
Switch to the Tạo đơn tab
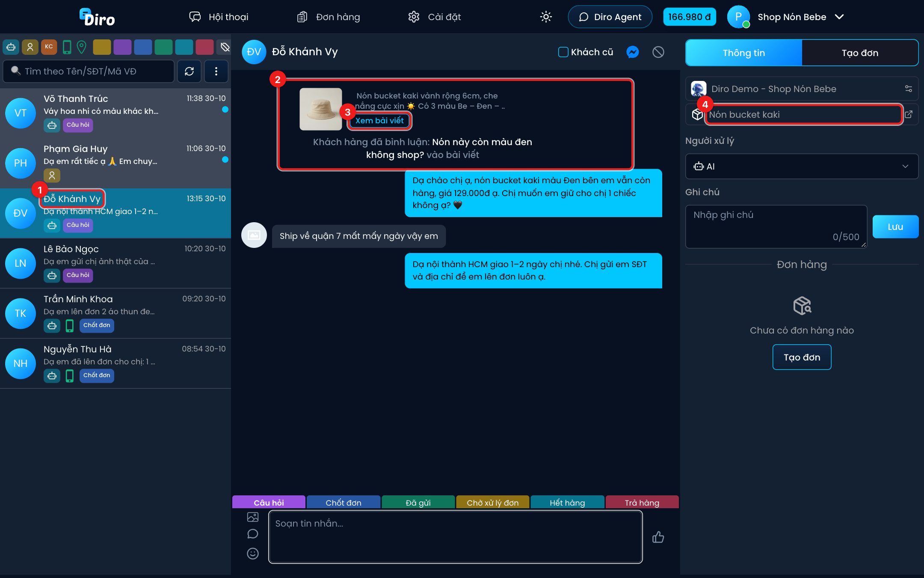point(860,53)
